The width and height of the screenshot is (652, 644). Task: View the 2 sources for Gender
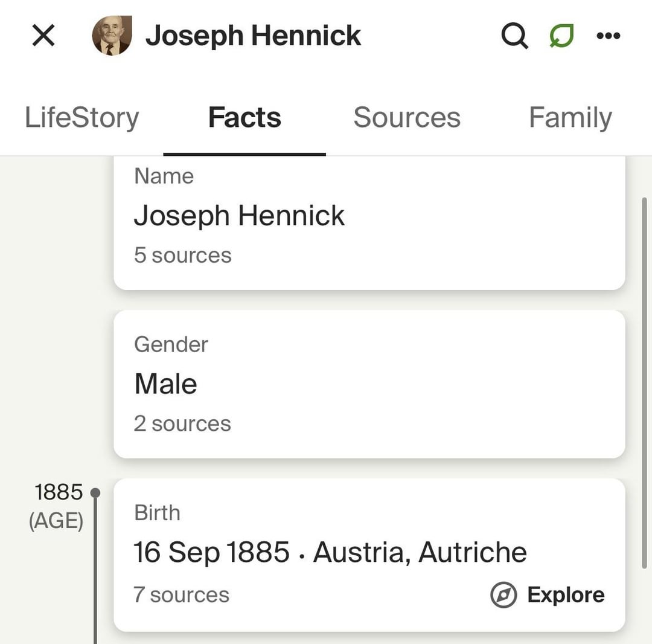[x=182, y=424]
